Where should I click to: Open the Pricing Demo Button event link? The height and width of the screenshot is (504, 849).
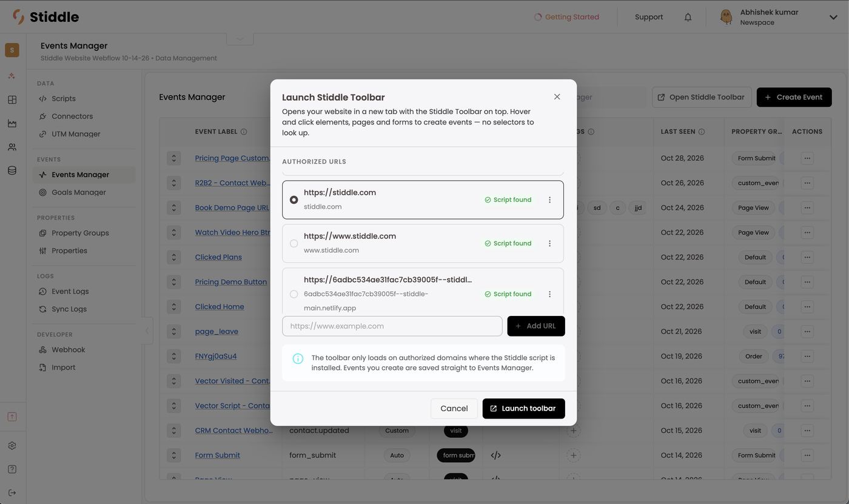(x=231, y=282)
